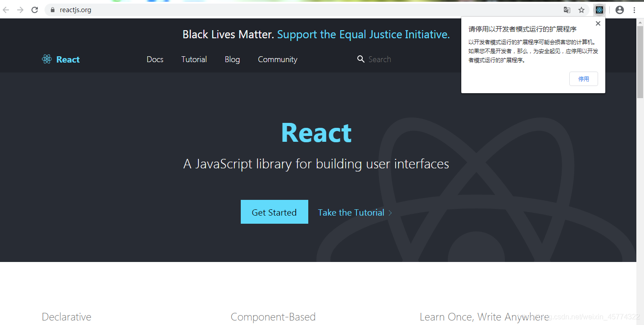Go to the Blog section
The width and height of the screenshot is (644, 325).
pos(232,59)
